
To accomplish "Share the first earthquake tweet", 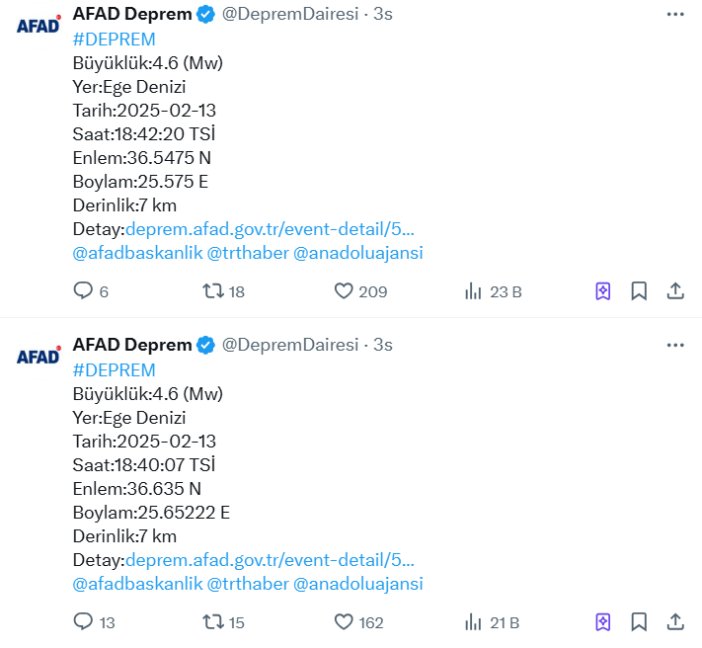I will point(675,291).
